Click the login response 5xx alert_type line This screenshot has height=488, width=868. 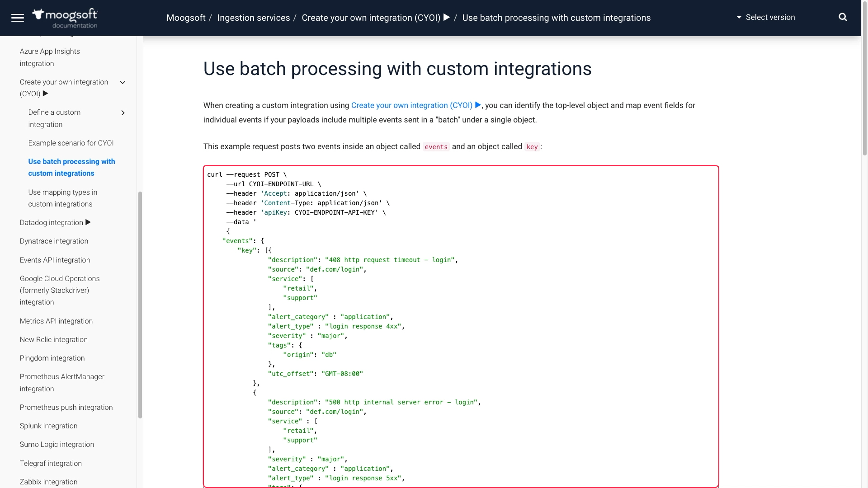click(x=336, y=478)
